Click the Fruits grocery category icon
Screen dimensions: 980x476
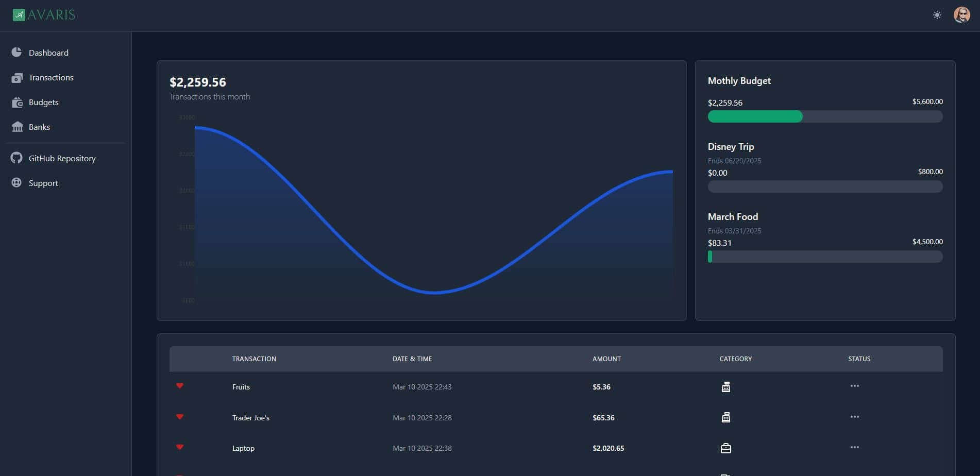pos(725,387)
